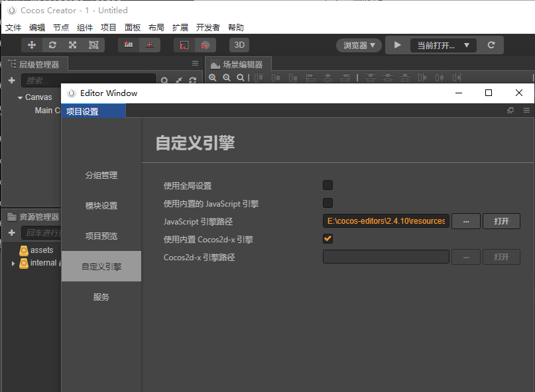Expand the internal folder
The image size is (535, 392).
[x=13, y=263]
